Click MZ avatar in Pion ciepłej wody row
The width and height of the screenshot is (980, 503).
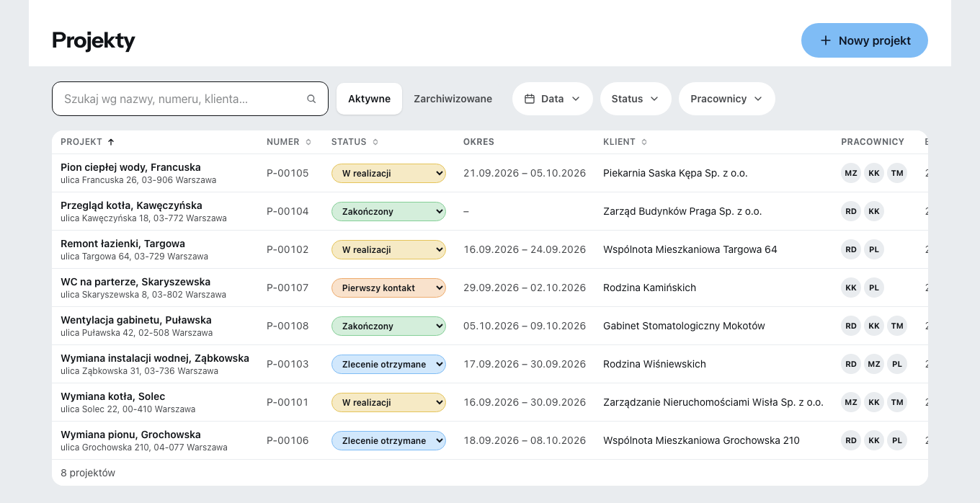coord(851,173)
